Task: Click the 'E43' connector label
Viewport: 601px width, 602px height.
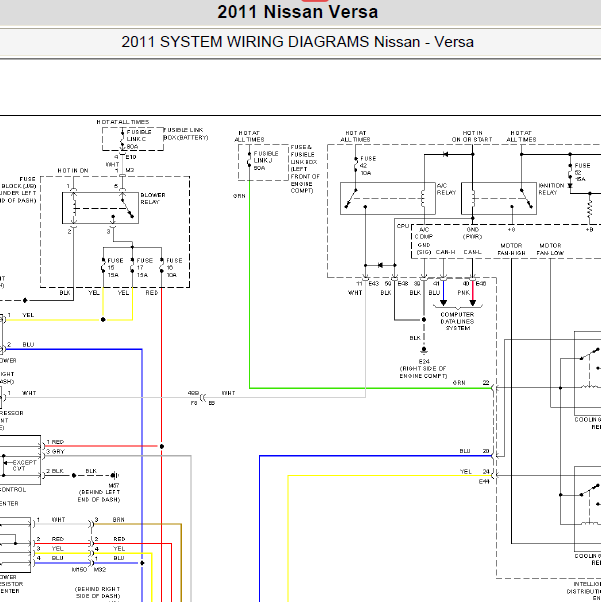Action: tap(374, 284)
